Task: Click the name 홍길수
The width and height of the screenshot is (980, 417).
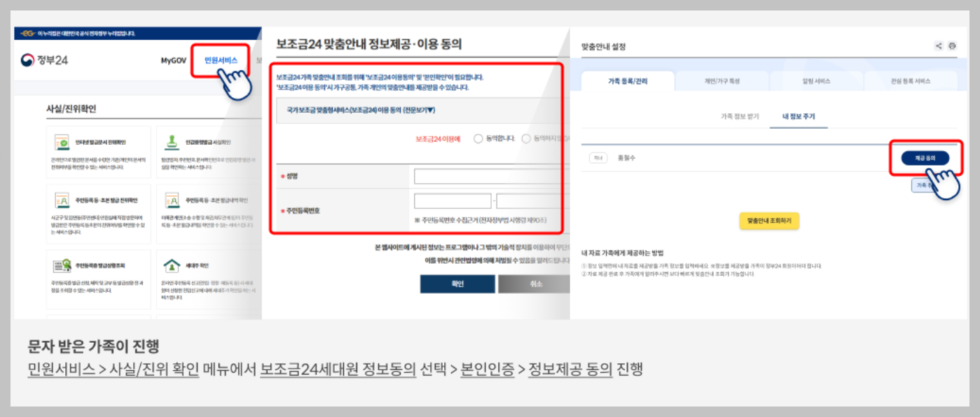Action: point(626,158)
